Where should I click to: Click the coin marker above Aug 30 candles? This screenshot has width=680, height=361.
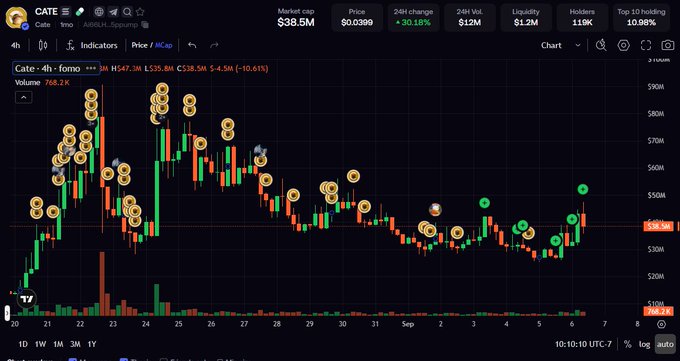pyautogui.click(x=353, y=176)
